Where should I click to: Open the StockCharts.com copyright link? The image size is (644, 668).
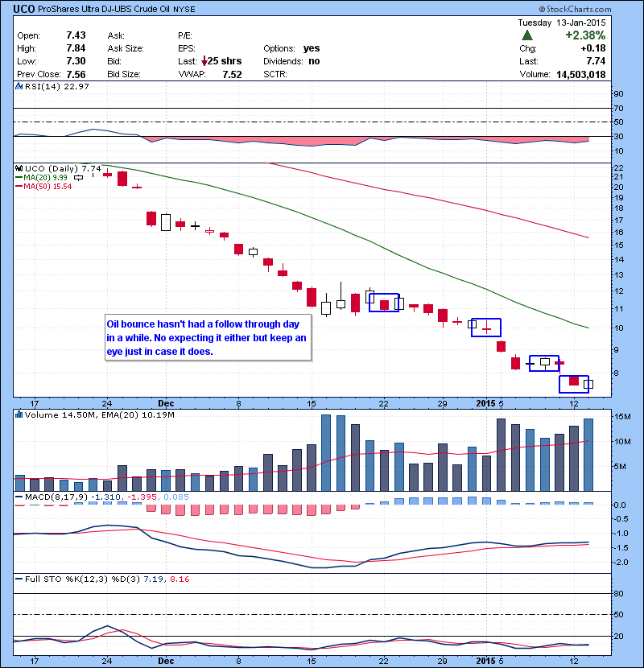click(575, 9)
